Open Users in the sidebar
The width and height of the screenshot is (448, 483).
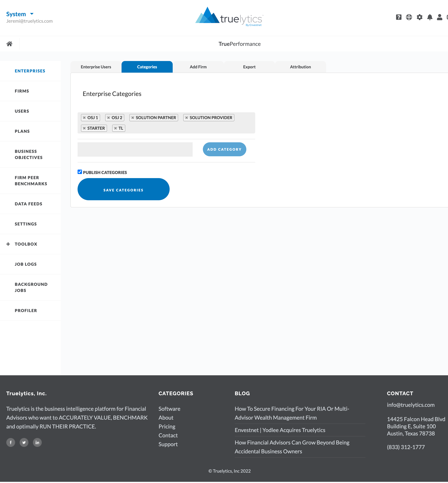point(22,111)
